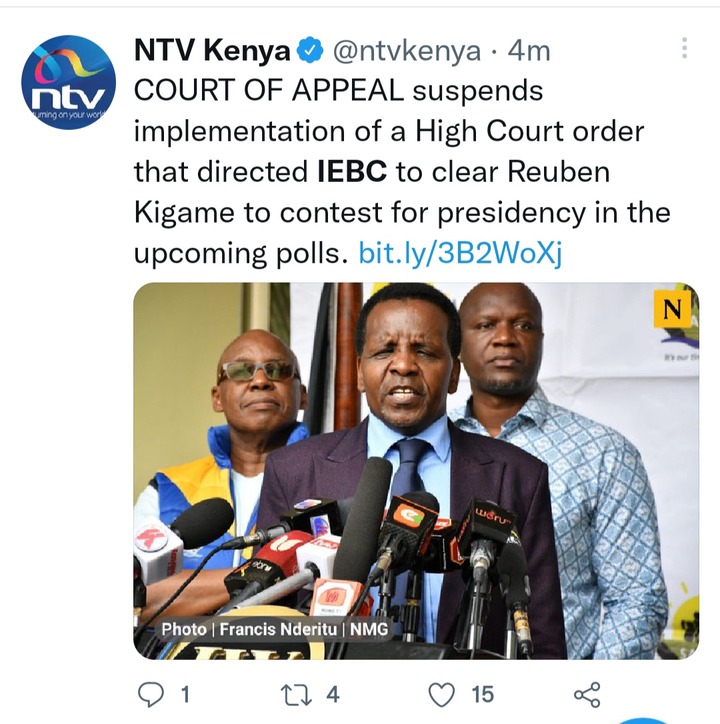Open the @ntvkenya handle
The image size is (720, 724).
click(406, 51)
